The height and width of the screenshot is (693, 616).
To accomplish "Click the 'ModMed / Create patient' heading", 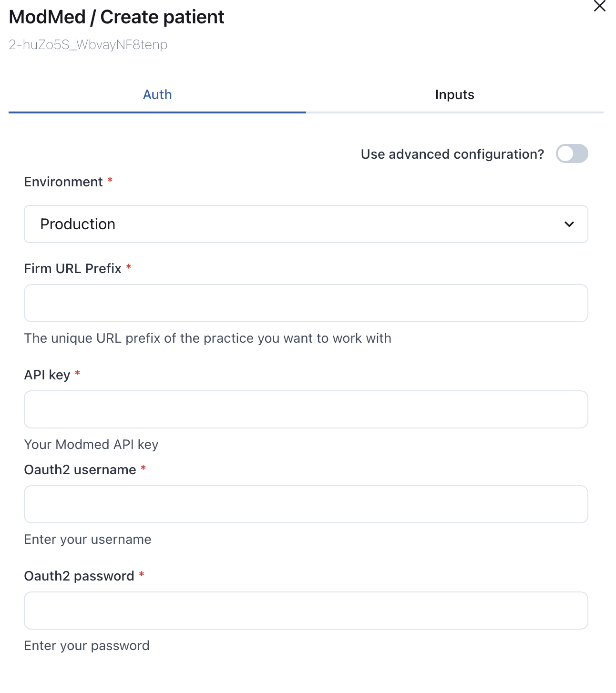I will pos(116,17).
